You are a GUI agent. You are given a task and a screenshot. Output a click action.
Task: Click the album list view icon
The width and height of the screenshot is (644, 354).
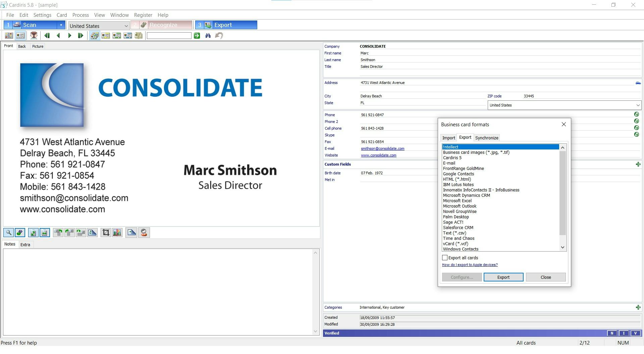9,36
